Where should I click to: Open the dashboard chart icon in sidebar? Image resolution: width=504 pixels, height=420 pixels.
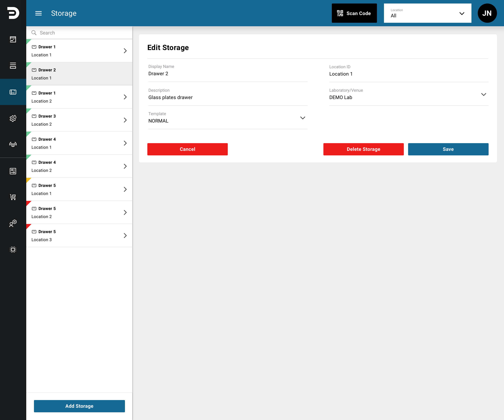click(13, 39)
